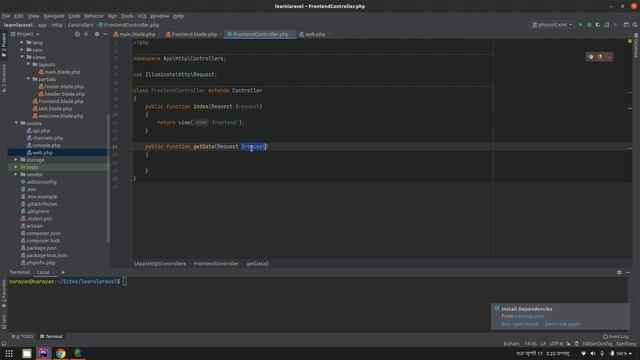640x360 pixels.
Task: Expand the vendor folder
Action: pyautogui.click(x=16, y=175)
